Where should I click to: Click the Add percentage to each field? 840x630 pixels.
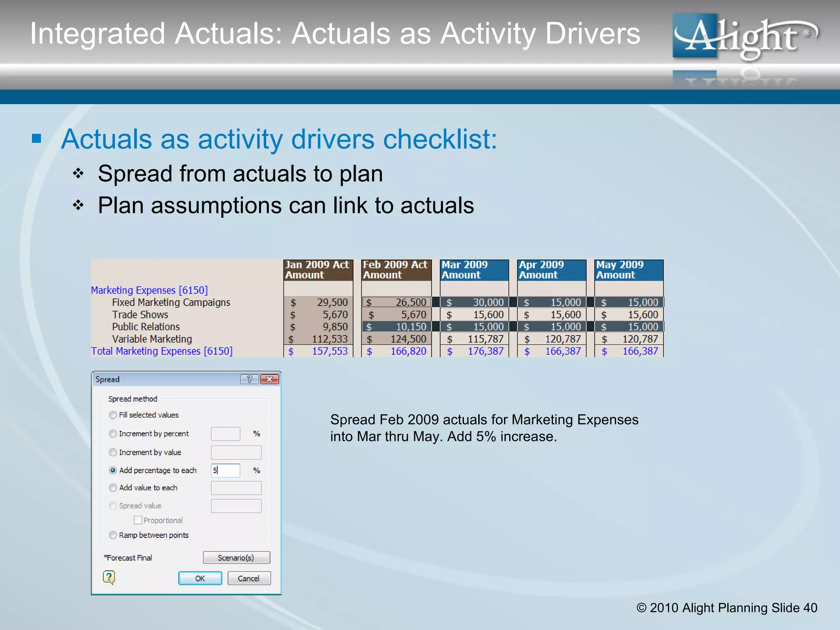226,470
